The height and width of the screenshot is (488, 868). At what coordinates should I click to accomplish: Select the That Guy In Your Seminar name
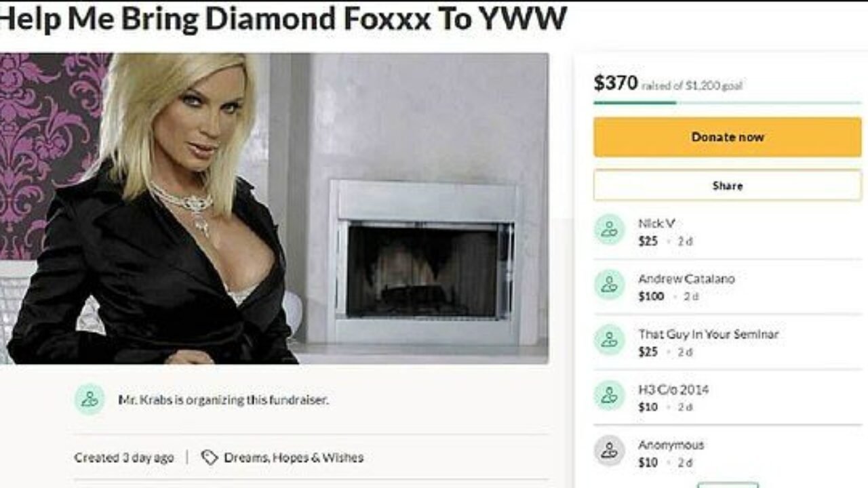point(709,334)
